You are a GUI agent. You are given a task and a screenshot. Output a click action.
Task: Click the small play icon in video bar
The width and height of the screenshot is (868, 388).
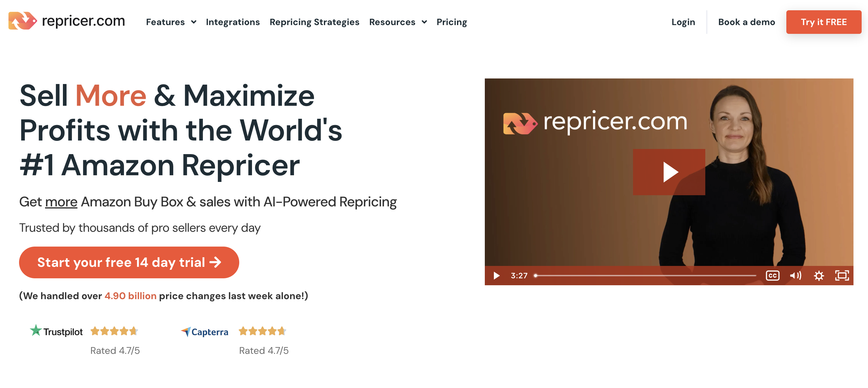(496, 276)
